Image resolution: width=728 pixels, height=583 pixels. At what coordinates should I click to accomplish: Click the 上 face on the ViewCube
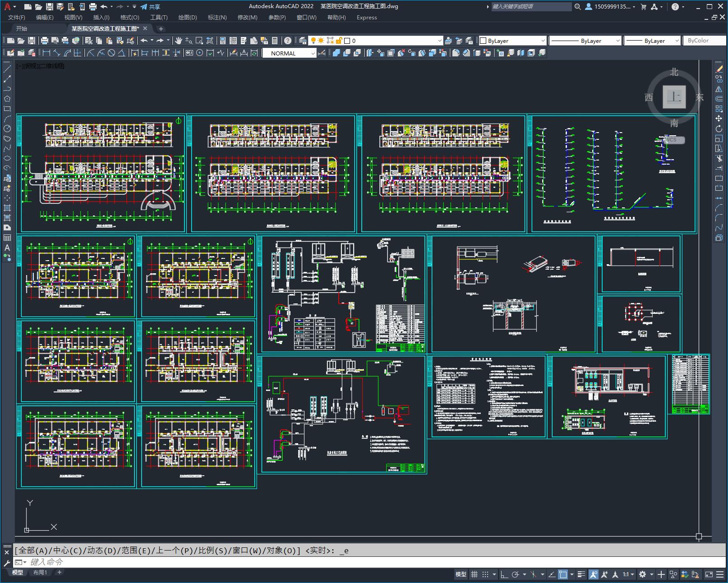pos(674,97)
